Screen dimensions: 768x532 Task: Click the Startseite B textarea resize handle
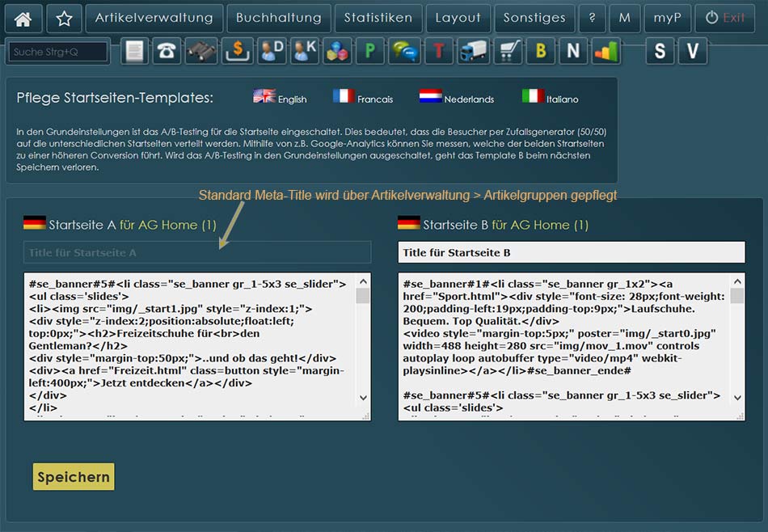coord(740,416)
